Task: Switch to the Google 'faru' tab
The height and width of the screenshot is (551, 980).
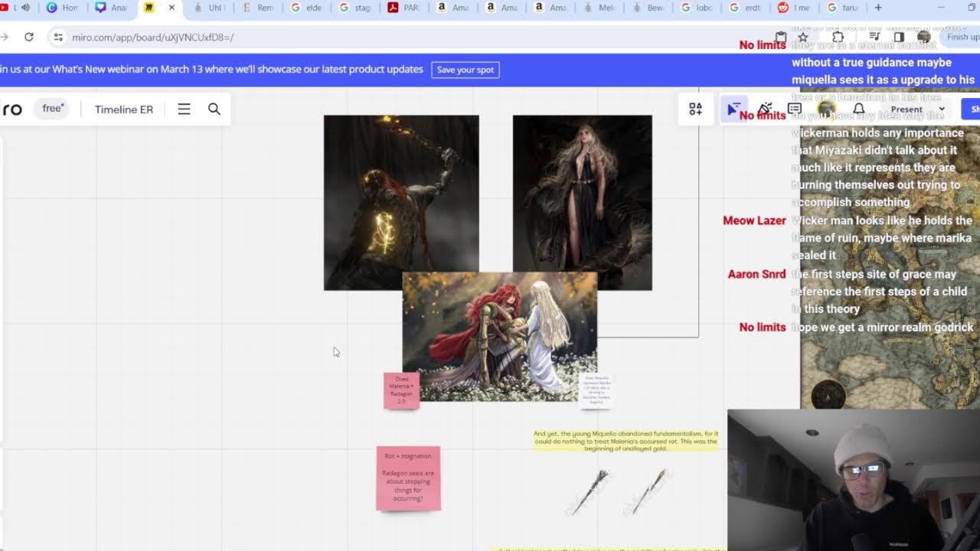Action: click(x=843, y=8)
